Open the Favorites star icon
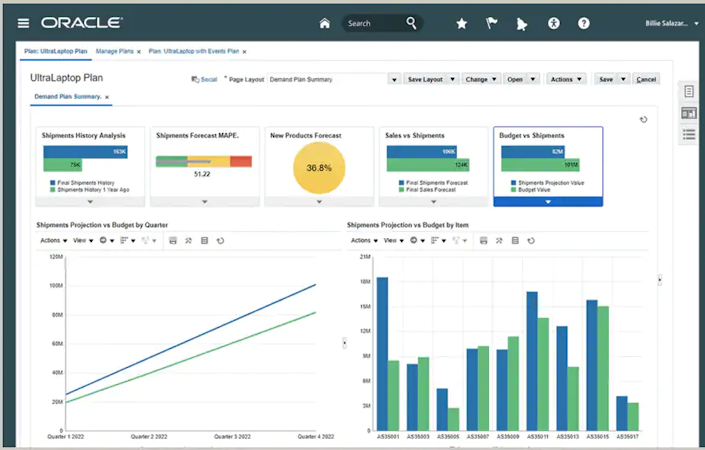Image resolution: width=705 pixels, height=450 pixels. pos(461,23)
